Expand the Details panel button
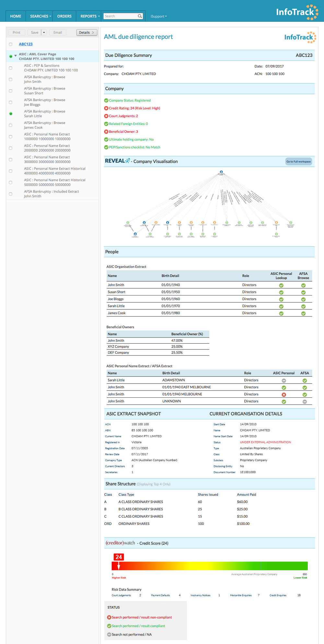324x644 pixels. point(87,32)
